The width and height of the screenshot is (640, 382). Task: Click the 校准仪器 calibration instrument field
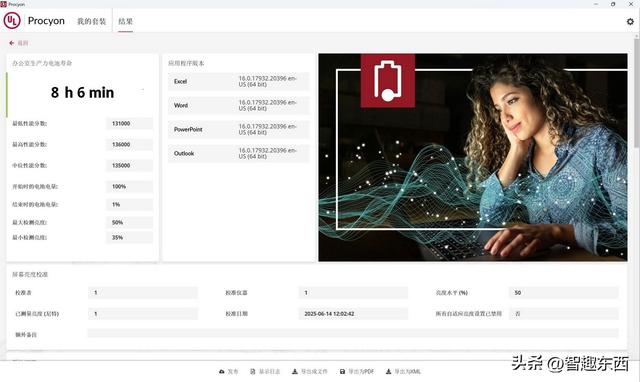353,293
